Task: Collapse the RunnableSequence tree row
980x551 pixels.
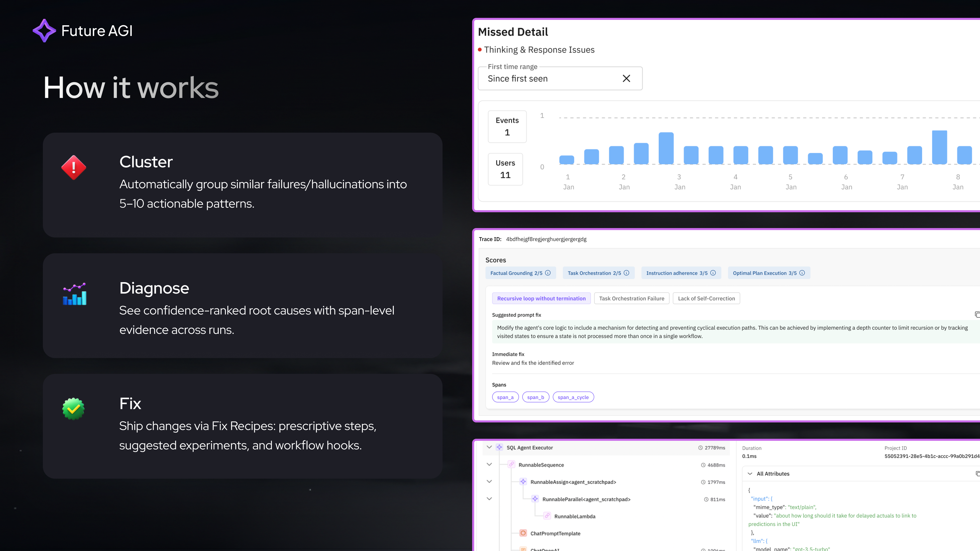Action: tap(489, 464)
